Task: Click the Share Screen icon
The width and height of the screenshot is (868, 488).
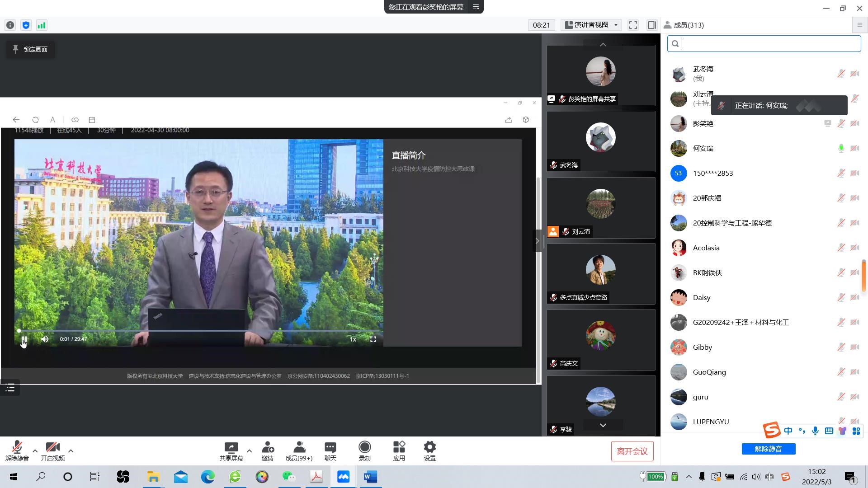Action: click(231, 448)
